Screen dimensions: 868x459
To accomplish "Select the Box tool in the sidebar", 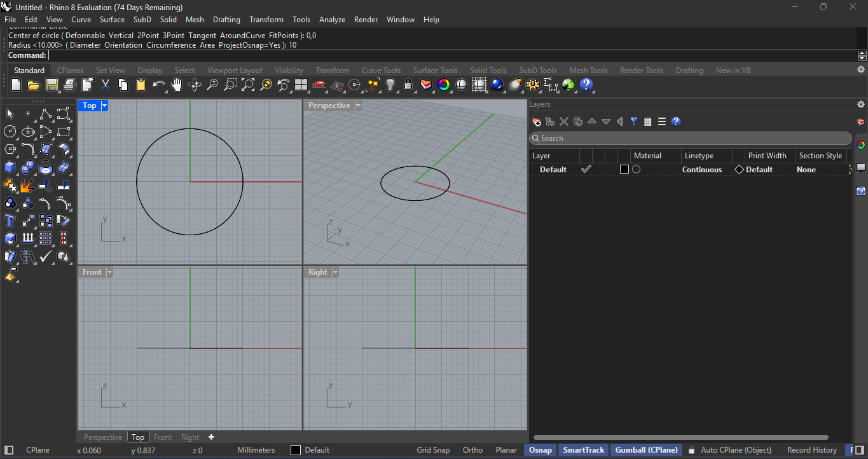I will pos(10,167).
